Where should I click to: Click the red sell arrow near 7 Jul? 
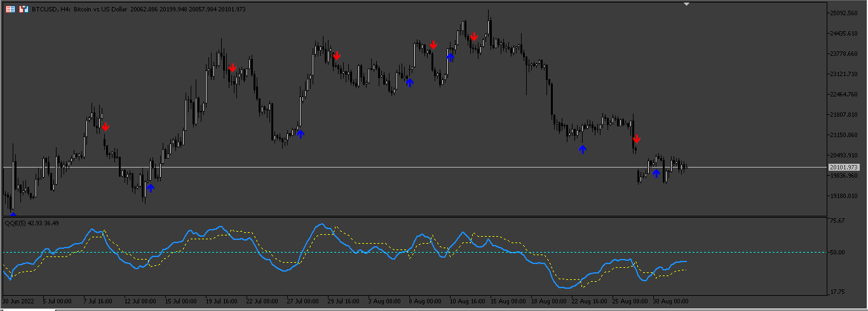click(105, 127)
